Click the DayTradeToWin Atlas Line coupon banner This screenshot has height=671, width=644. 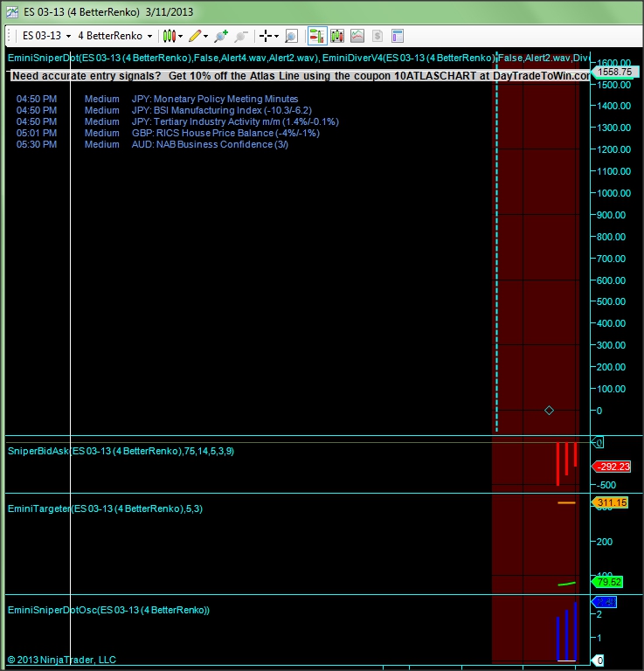point(301,76)
